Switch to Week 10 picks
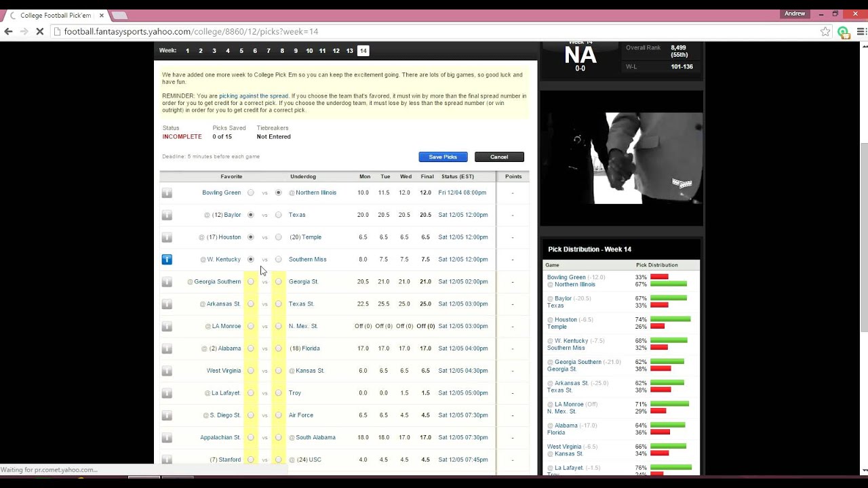 [309, 51]
